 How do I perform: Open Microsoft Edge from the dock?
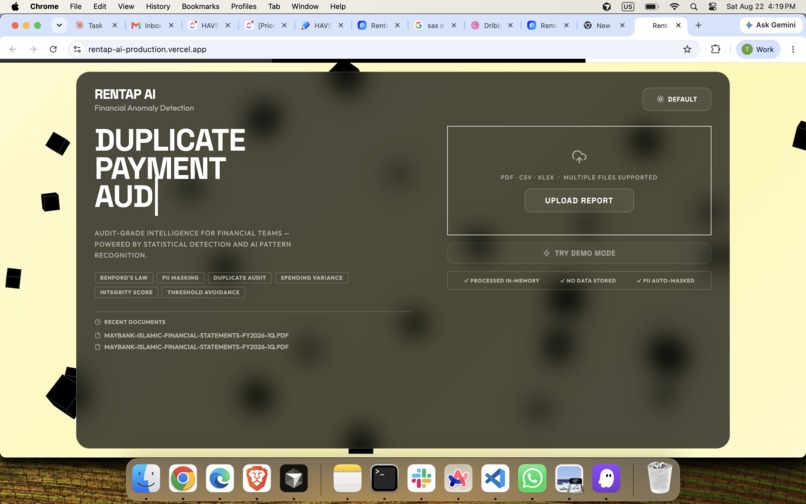pos(220,478)
